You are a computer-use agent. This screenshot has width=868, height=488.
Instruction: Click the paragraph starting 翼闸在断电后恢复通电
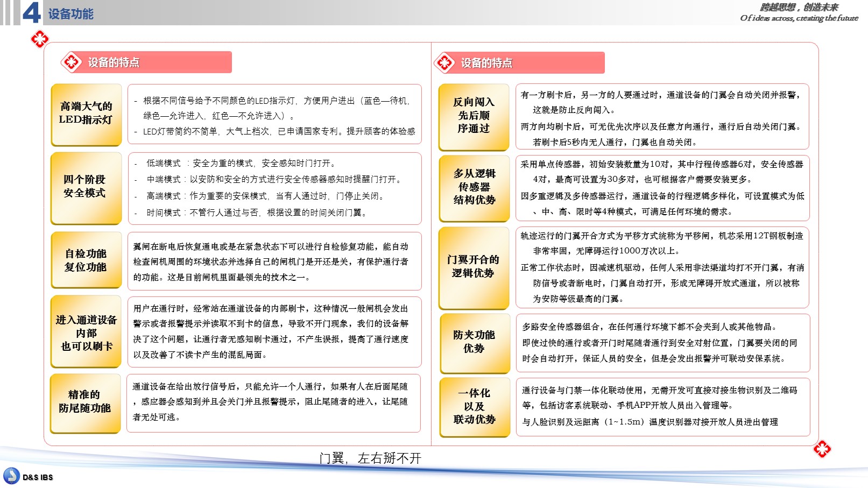tap(271, 261)
